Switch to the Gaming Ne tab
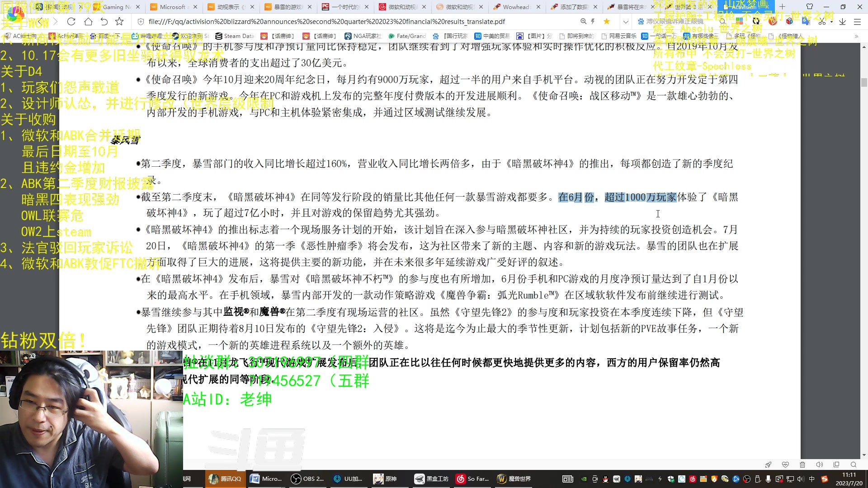The image size is (868, 488). (117, 7)
